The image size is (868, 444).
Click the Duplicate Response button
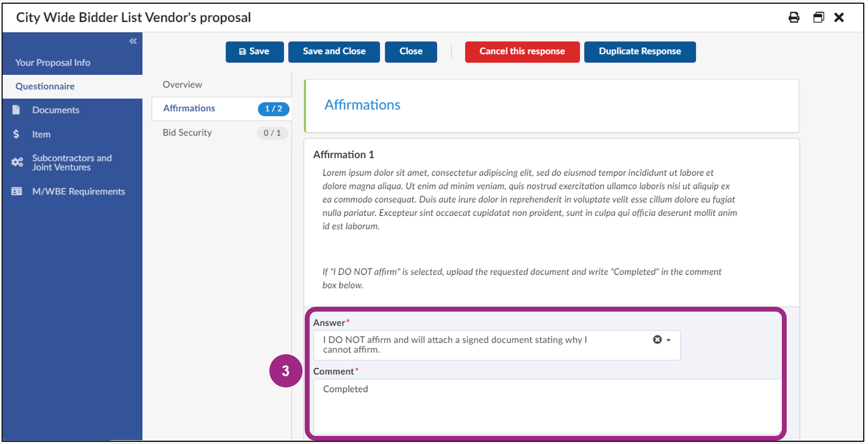click(640, 52)
